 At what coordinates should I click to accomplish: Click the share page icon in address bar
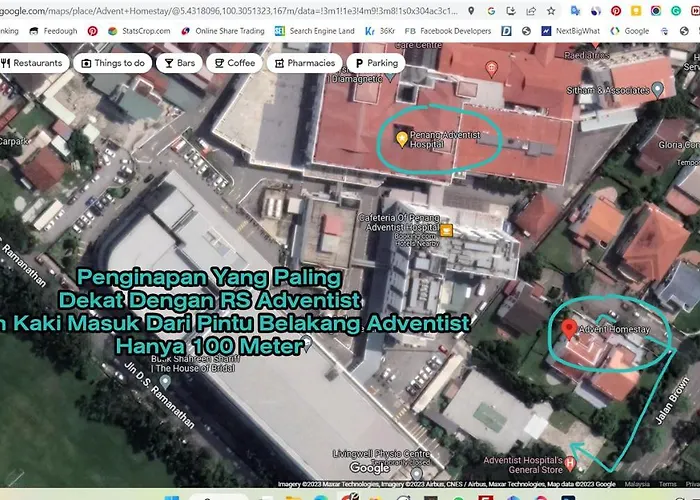(x=531, y=11)
